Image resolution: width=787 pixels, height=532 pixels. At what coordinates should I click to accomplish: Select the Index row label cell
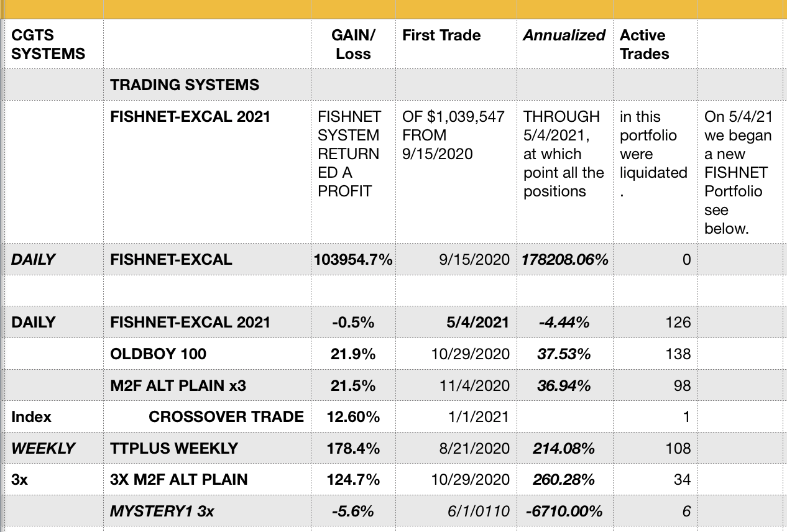[x=32, y=417]
